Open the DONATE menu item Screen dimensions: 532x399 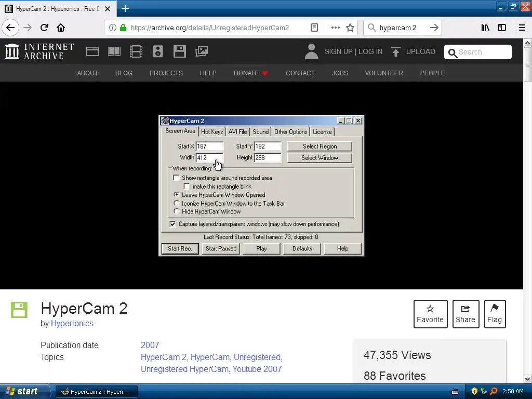[250, 73]
